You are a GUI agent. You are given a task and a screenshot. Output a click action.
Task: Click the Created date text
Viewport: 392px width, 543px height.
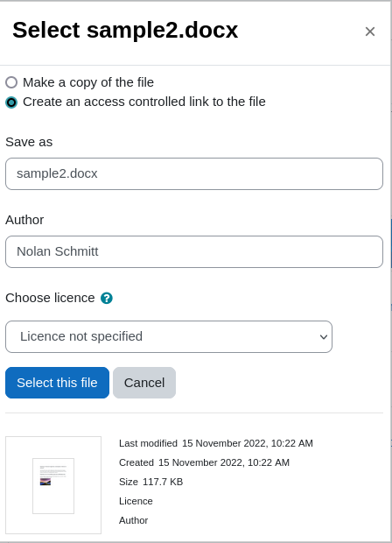click(x=224, y=462)
